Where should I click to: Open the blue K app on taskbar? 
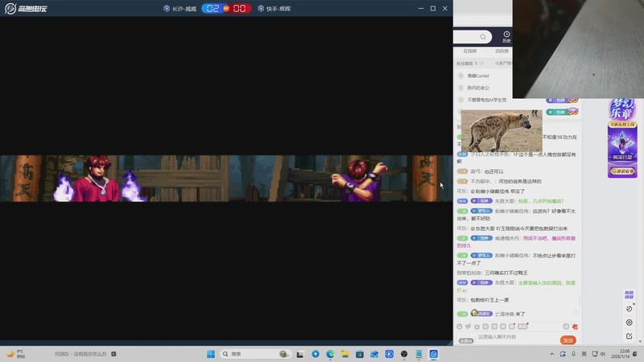pyautogui.click(x=390, y=354)
